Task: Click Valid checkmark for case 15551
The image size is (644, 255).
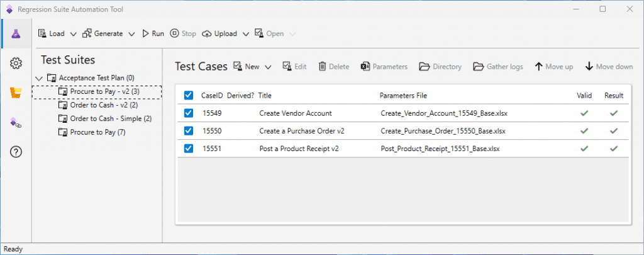Action: pyautogui.click(x=584, y=149)
